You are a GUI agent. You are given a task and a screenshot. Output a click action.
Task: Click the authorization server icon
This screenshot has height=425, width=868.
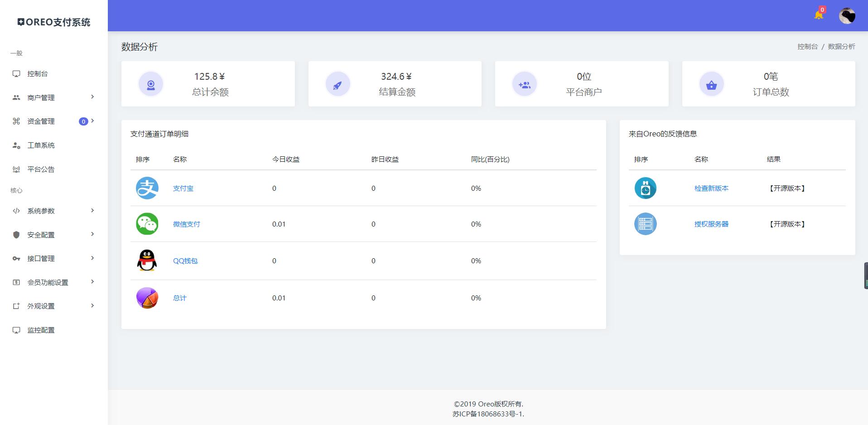[x=645, y=224]
